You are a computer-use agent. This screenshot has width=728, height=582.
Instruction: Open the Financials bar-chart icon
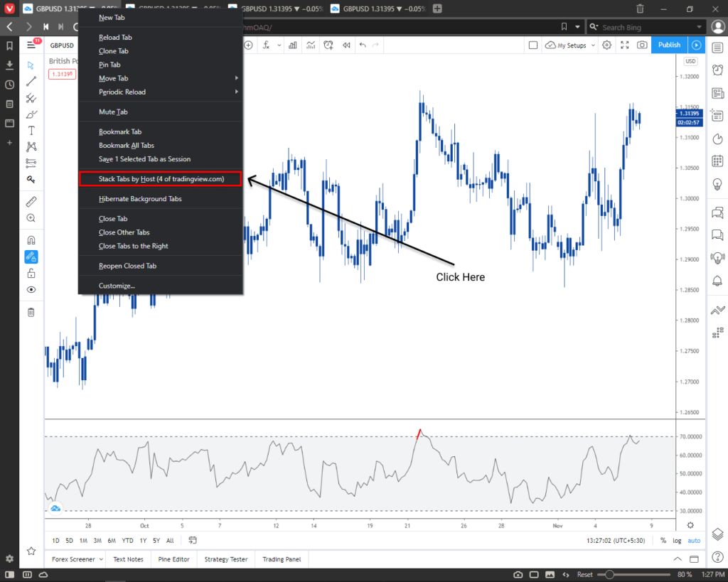[x=292, y=45]
